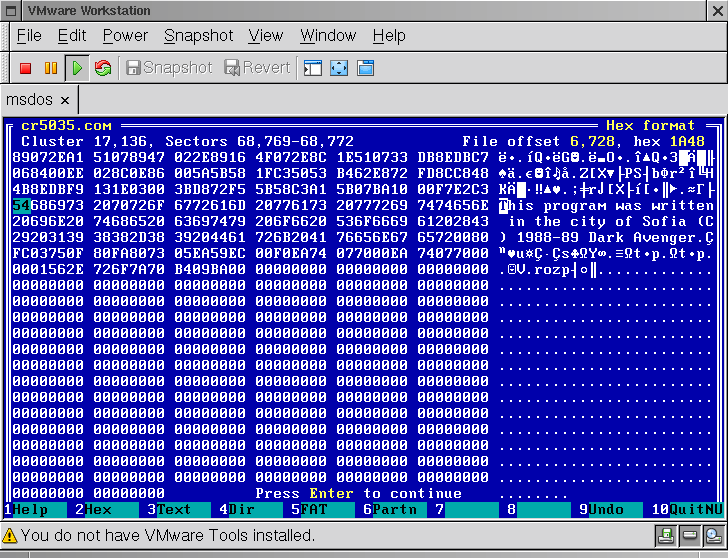The image size is (728, 558).
Task: Click the hex value 1A48
Action: pyautogui.click(x=687, y=142)
